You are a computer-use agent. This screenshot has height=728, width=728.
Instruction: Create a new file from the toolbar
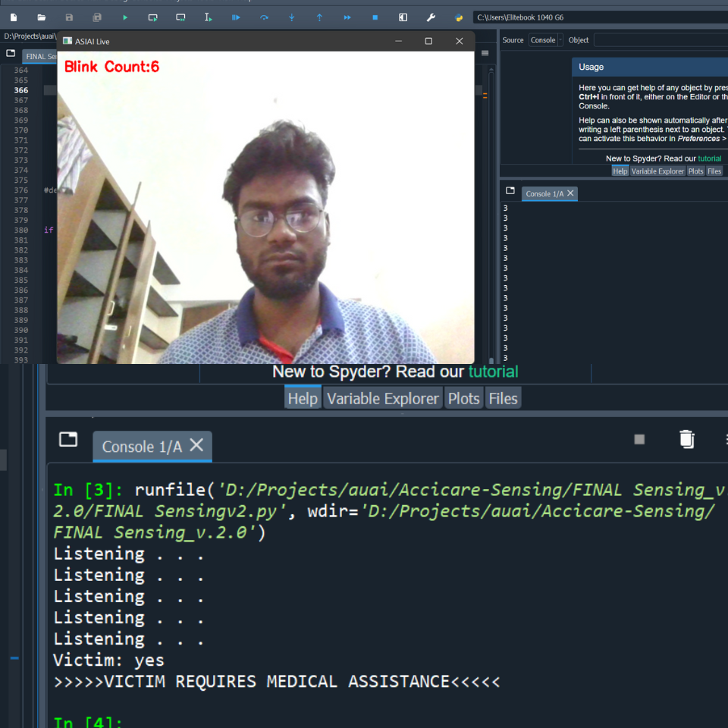tap(14, 17)
